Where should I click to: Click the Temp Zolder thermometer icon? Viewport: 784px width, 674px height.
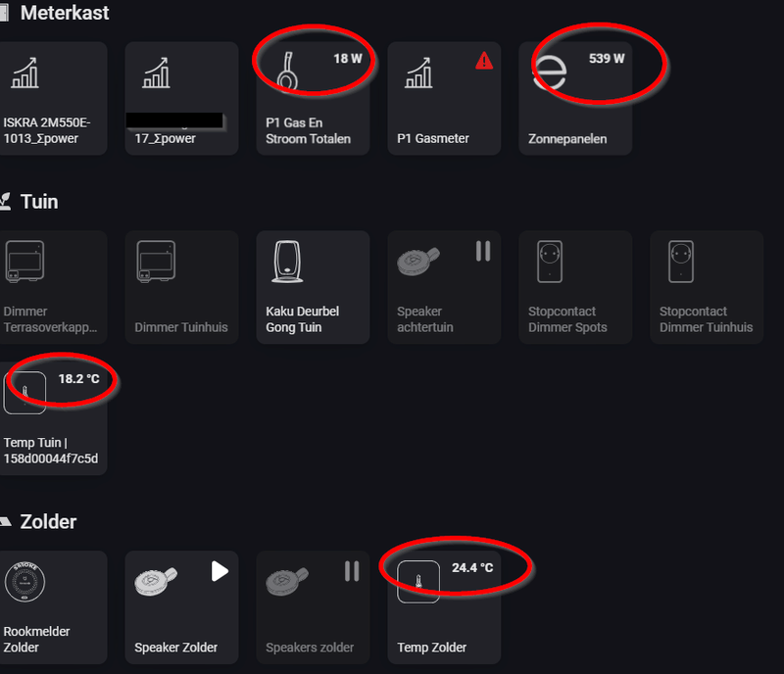tap(418, 581)
